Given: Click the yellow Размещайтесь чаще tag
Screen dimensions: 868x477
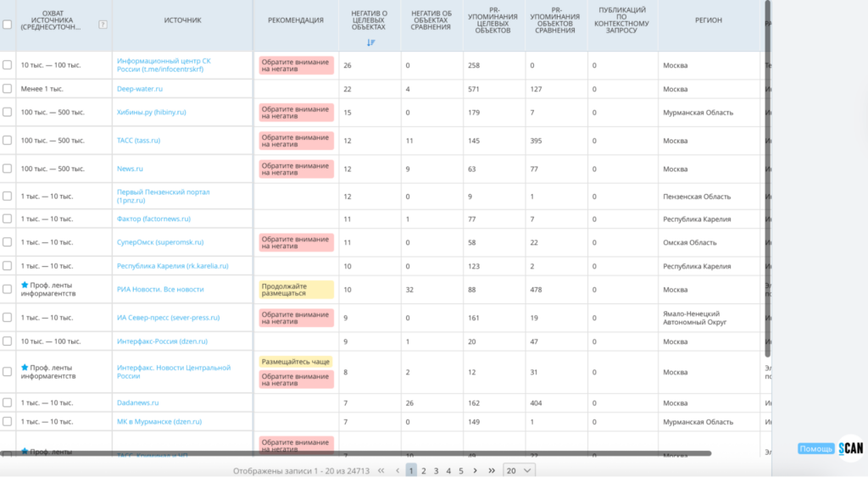Looking at the screenshot, I should [x=296, y=361].
